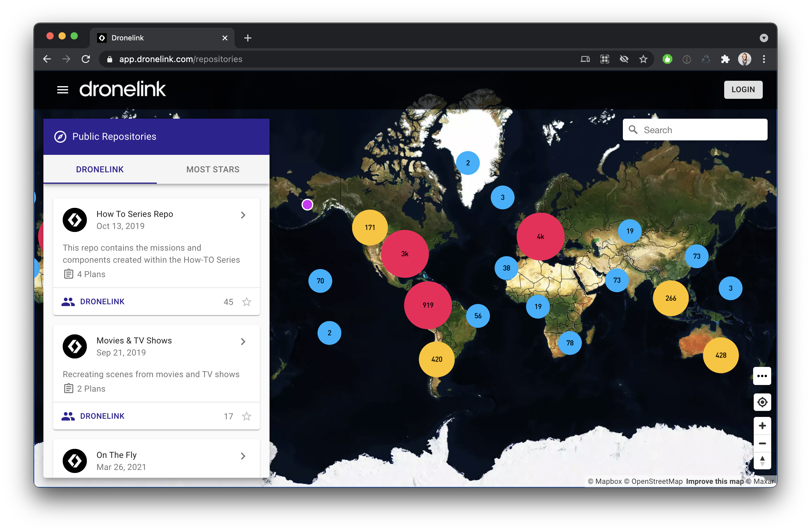The width and height of the screenshot is (811, 532).
Task: Click the 420 yellow cluster marker
Action: [x=437, y=359]
